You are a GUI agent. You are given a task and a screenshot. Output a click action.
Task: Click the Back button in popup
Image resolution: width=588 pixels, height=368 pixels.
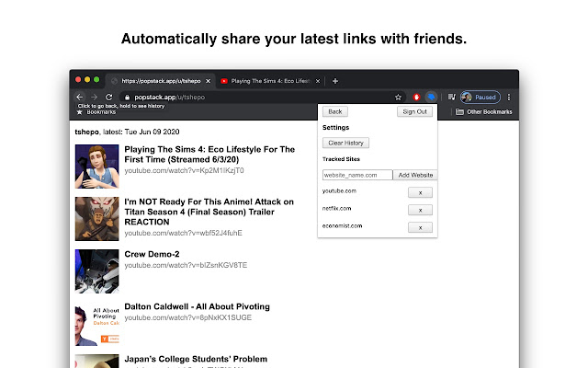pos(334,111)
